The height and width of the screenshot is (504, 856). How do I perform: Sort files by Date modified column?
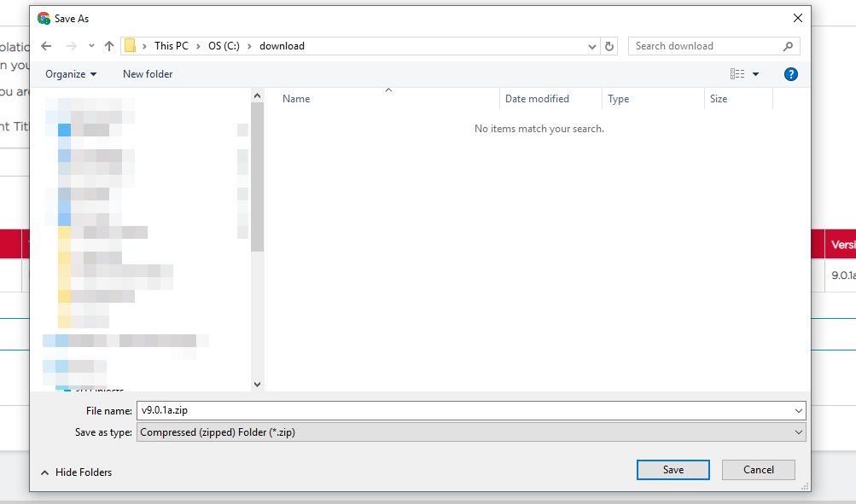pos(537,98)
